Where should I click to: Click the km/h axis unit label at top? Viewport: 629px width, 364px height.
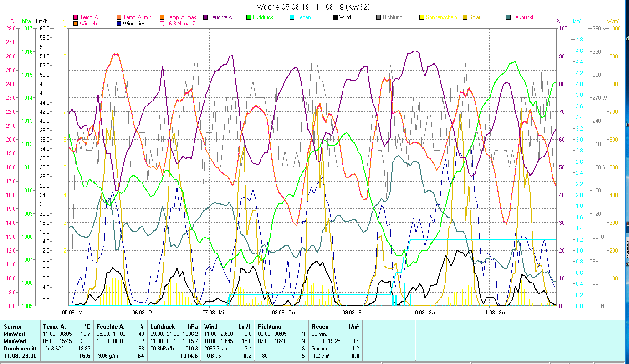[41, 21]
